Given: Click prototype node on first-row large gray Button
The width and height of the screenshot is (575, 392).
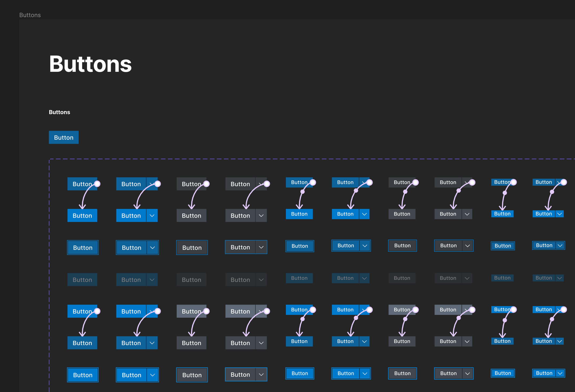Looking at the screenshot, I should [206, 184].
